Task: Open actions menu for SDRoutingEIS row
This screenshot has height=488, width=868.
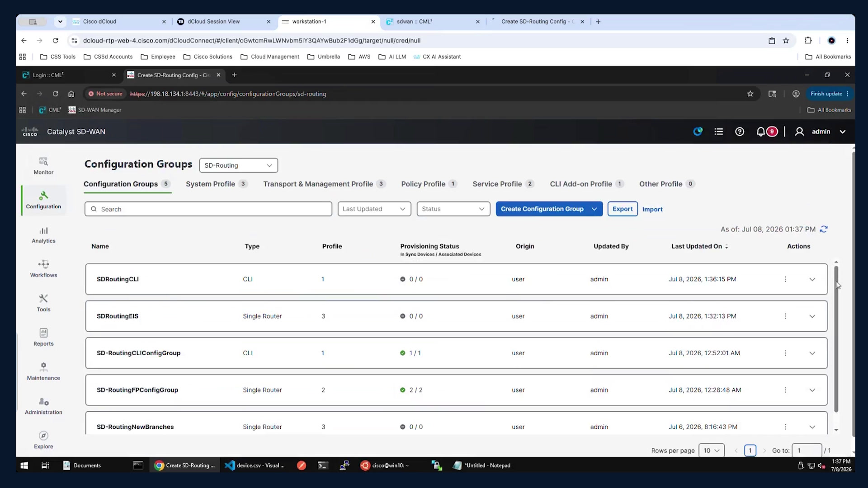Action: (785, 316)
